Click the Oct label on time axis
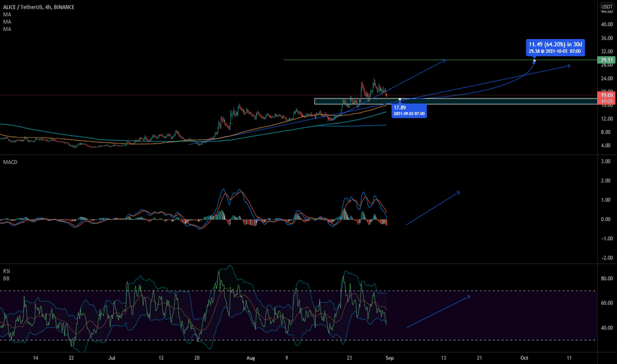617x364 pixels. 524,358
